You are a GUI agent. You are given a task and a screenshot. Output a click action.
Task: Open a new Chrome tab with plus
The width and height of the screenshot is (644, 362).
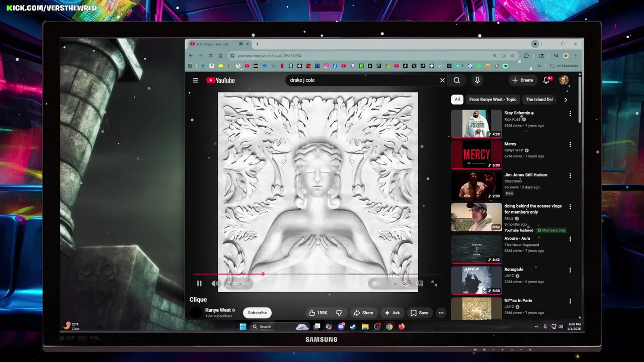click(x=257, y=44)
